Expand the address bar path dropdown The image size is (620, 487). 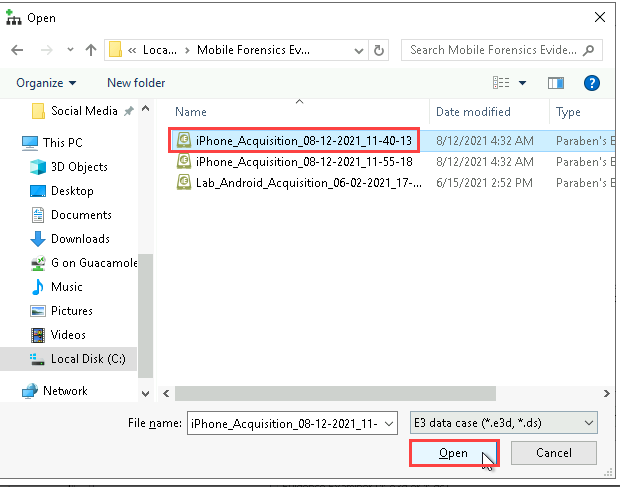(x=359, y=51)
